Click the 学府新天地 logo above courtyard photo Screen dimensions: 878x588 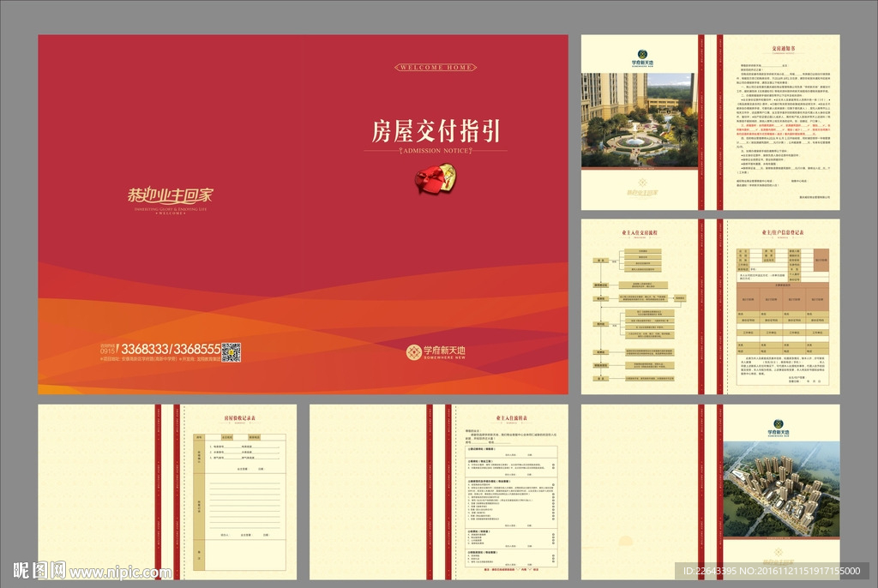642,59
